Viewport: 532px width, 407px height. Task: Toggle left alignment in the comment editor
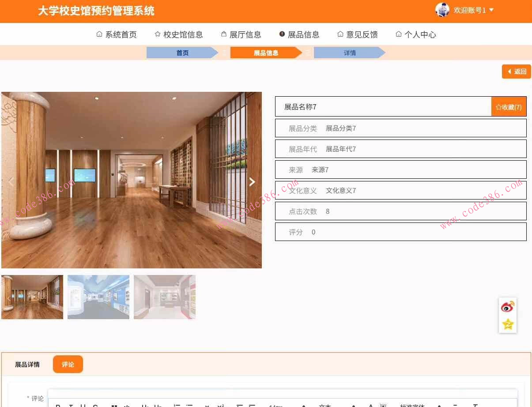tap(240, 405)
